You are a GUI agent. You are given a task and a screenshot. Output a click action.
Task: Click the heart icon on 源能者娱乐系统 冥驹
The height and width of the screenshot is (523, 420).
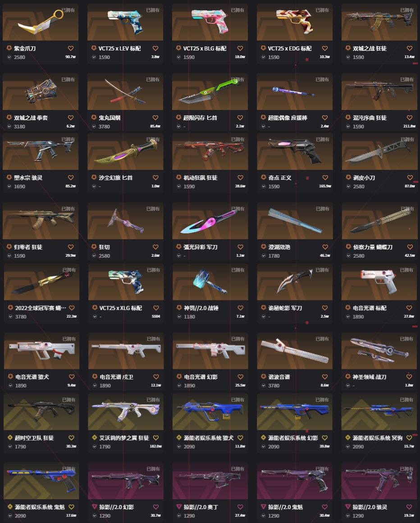click(x=409, y=438)
